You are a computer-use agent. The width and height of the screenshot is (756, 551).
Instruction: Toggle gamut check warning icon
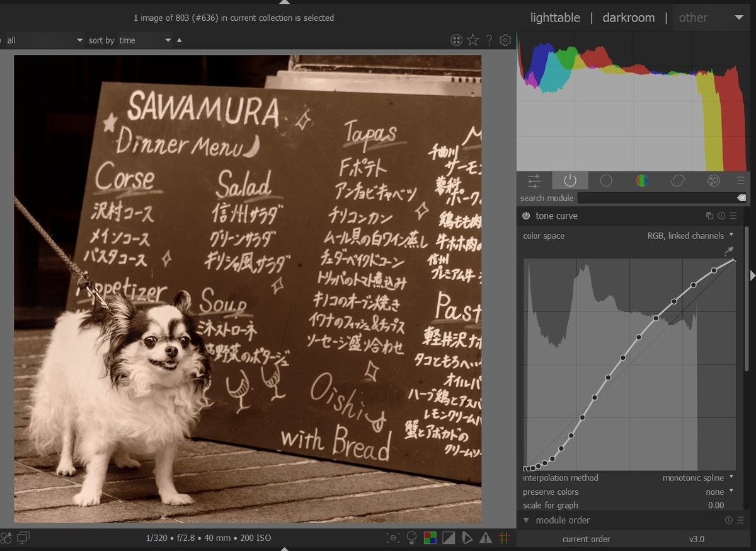[x=486, y=538]
